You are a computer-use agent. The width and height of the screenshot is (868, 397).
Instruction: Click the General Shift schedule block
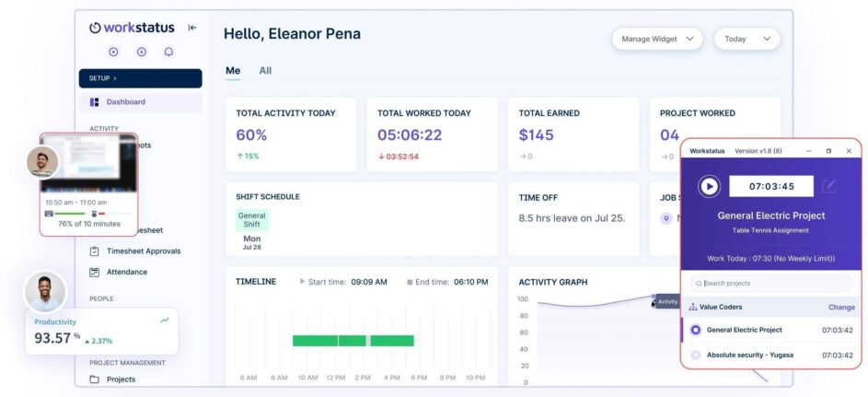[252, 220]
